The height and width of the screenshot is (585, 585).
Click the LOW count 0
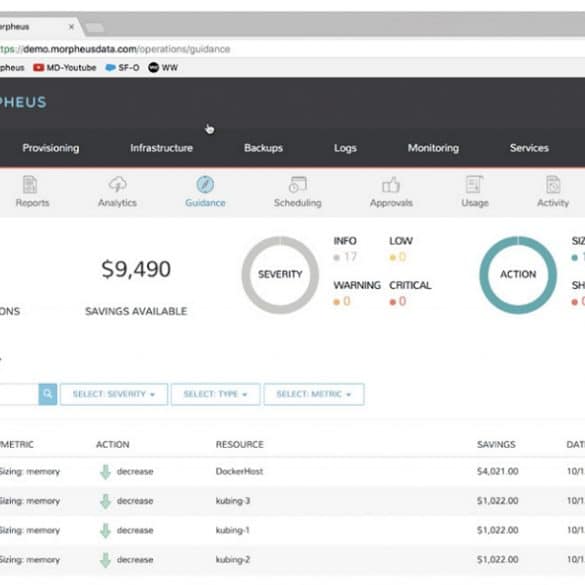coord(402,257)
